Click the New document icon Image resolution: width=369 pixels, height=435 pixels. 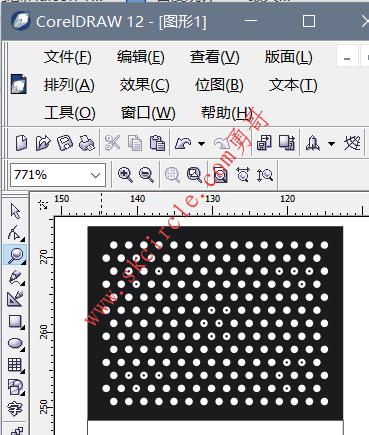click(22, 143)
